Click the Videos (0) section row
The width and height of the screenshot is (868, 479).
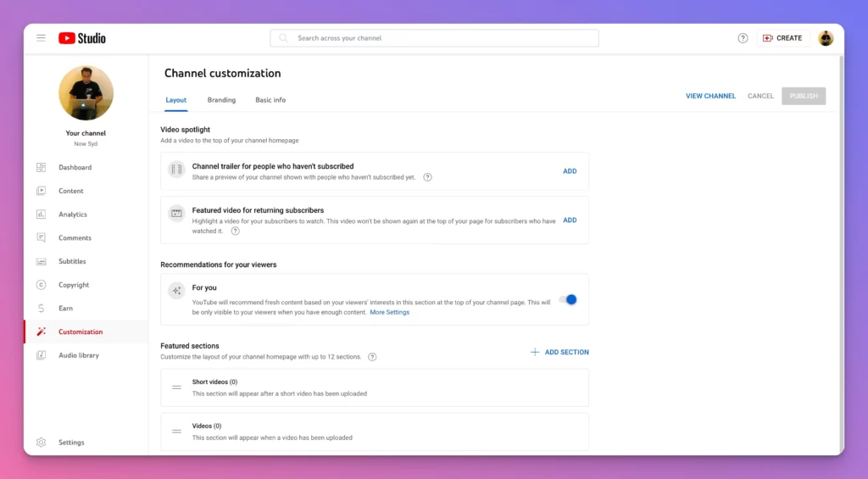pyautogui.click(x=375, y=432)
